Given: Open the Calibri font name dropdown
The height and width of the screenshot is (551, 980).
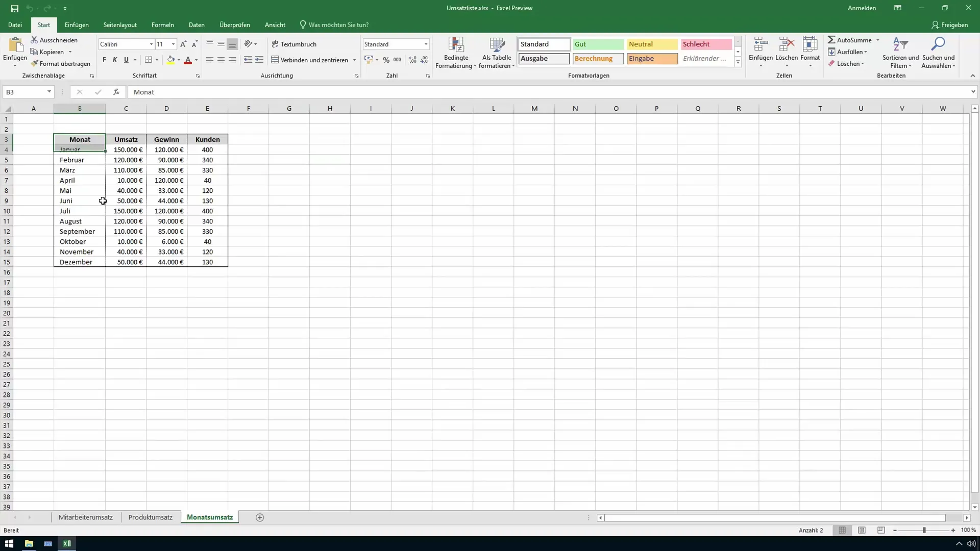Looking at the screenshot, I should pyautogui.click(x=151, y=44).
